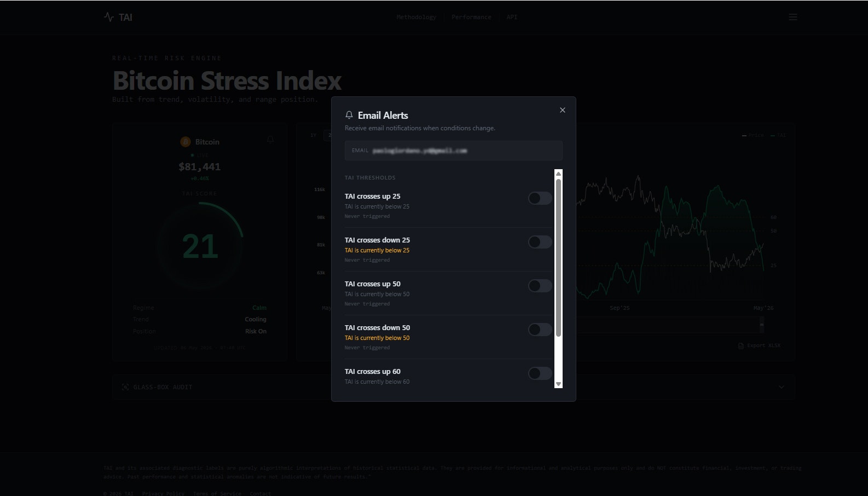Click the bell icon on Bitcoin card
868x496 pixels.
click(x=270, y=140)
